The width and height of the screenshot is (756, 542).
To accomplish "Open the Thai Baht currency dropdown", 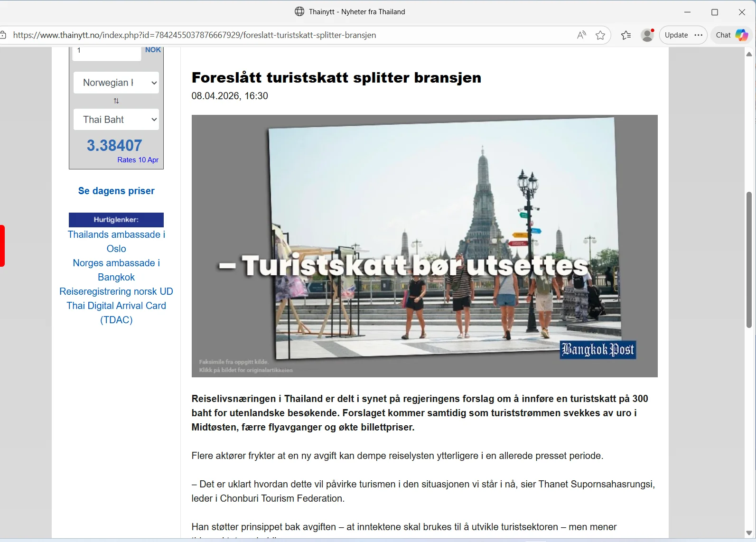I will [116, 120].
